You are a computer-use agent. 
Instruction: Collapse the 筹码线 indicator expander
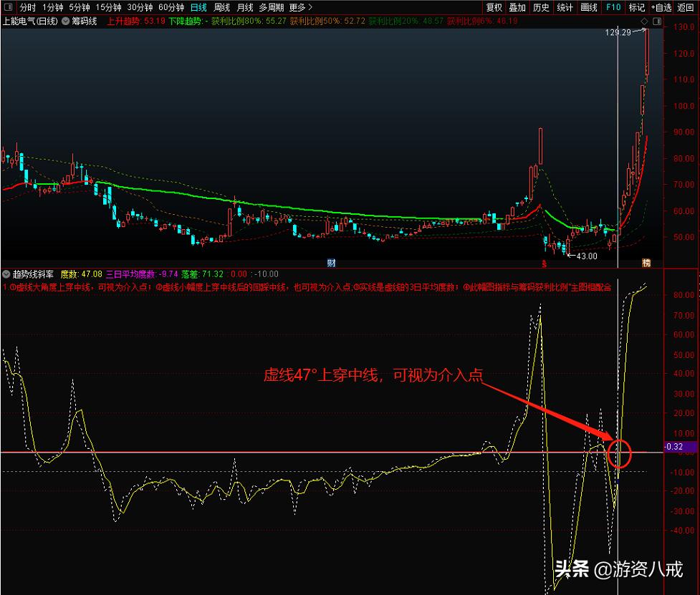pos(66,21)
